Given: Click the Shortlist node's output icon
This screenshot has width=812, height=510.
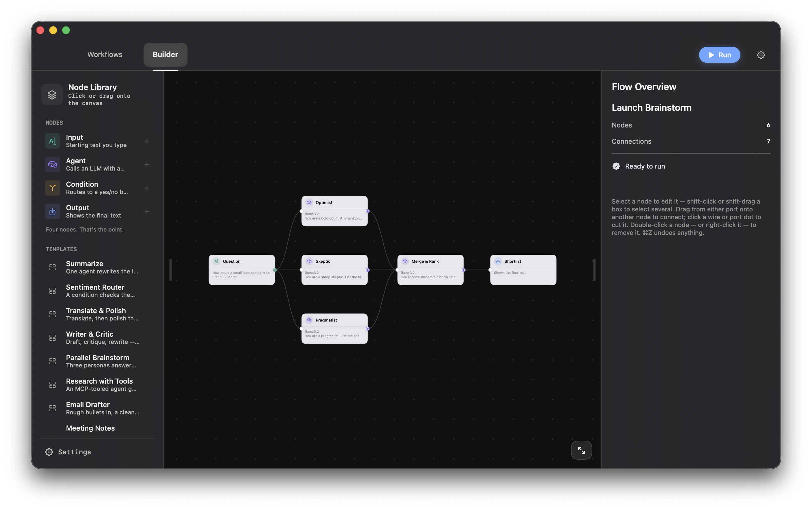Looking at the screenshot, I should pyautogui.click(x=498, y=261).
